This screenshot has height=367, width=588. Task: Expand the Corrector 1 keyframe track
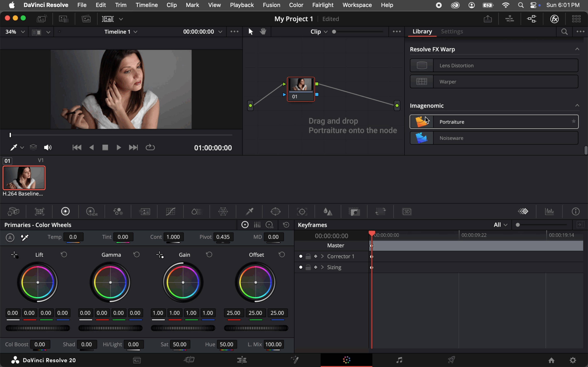[x=322, y=256]
